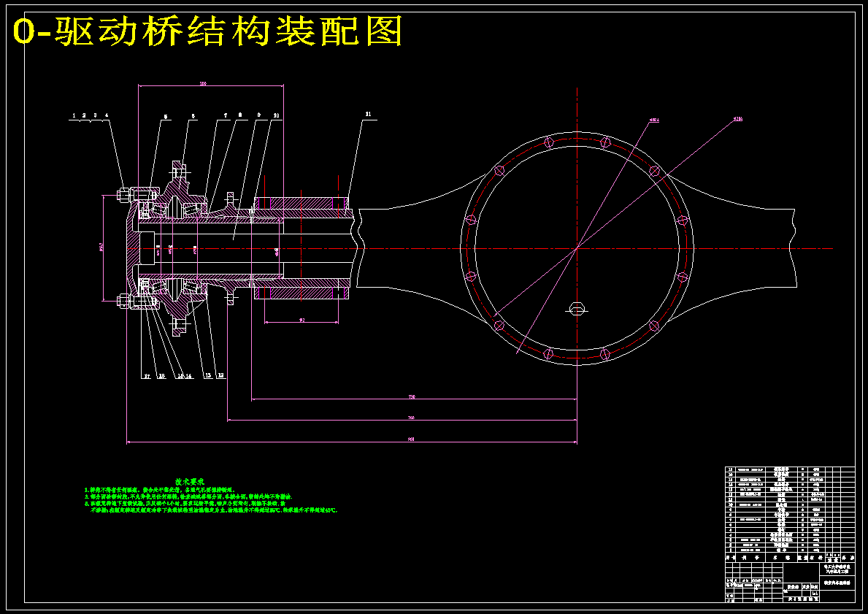
Task: Select part callout number 3
Action: click(95, 115)
